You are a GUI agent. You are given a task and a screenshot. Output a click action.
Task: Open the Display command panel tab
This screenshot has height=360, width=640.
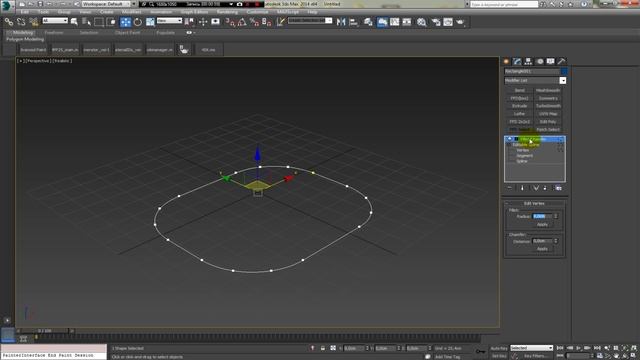(x=551, y=61)
